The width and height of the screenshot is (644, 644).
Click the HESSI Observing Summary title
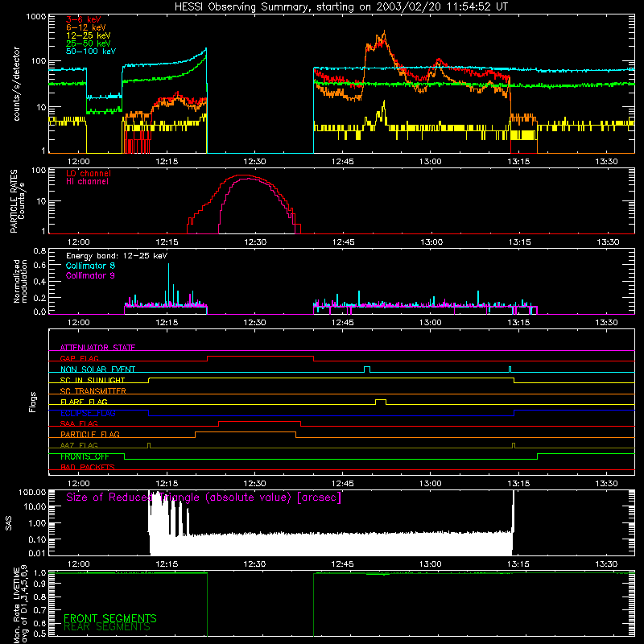(341, 7)
